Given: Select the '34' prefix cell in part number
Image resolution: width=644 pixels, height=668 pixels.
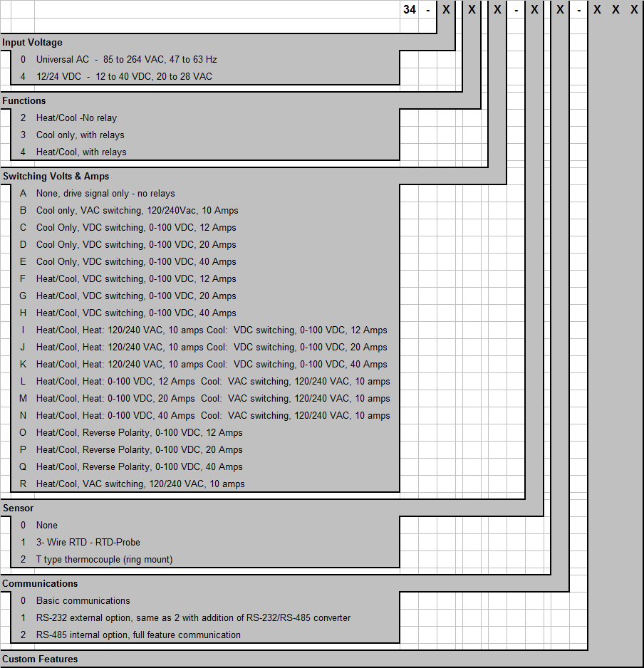Looking at the screenshot, I should (x=409, y=9).
